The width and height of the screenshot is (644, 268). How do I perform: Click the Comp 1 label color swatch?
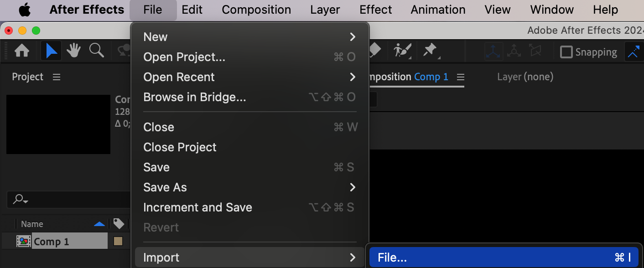tap(118, 242)
